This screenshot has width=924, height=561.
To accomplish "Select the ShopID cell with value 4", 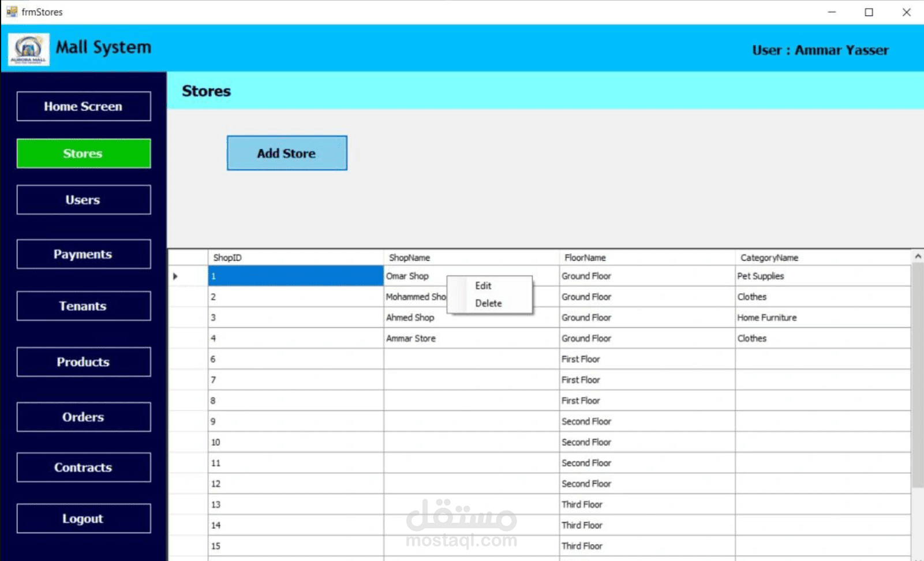I will [x=295, y=338].
